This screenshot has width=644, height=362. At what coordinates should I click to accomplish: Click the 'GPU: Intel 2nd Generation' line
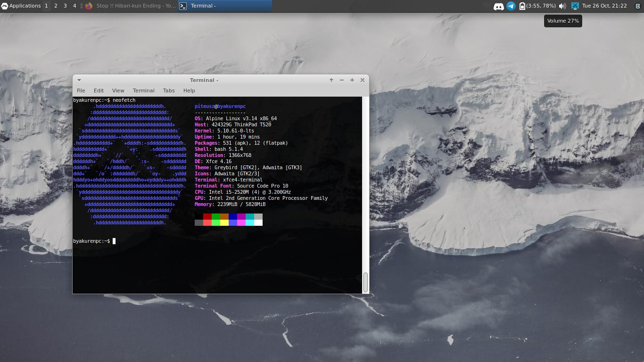[x=261, y=198]
